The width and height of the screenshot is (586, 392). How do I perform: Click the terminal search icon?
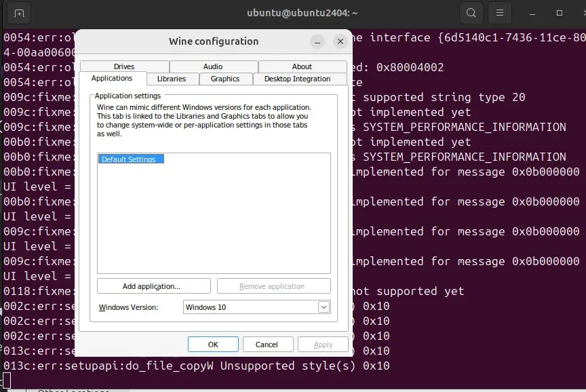click(x=471, y=13)
